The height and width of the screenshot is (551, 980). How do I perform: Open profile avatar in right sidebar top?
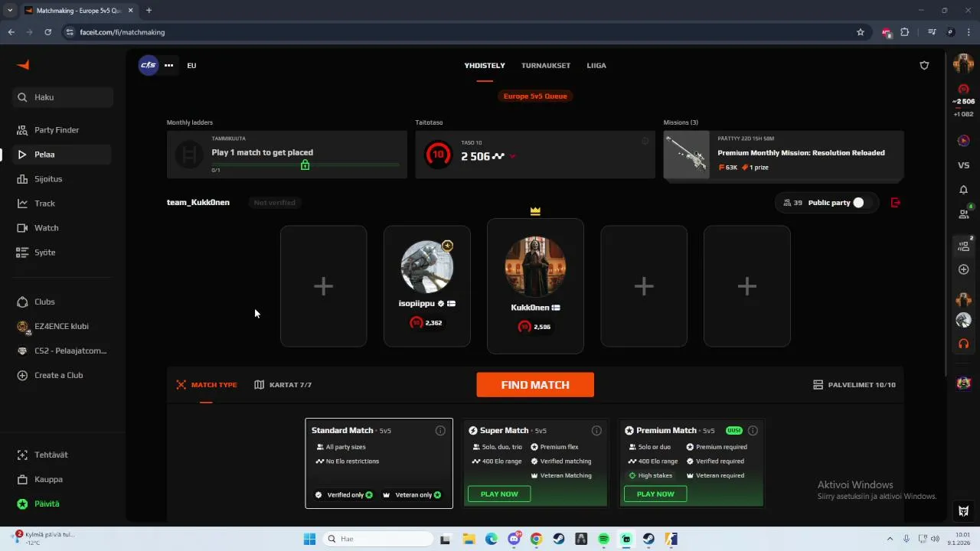pos(963,64)
